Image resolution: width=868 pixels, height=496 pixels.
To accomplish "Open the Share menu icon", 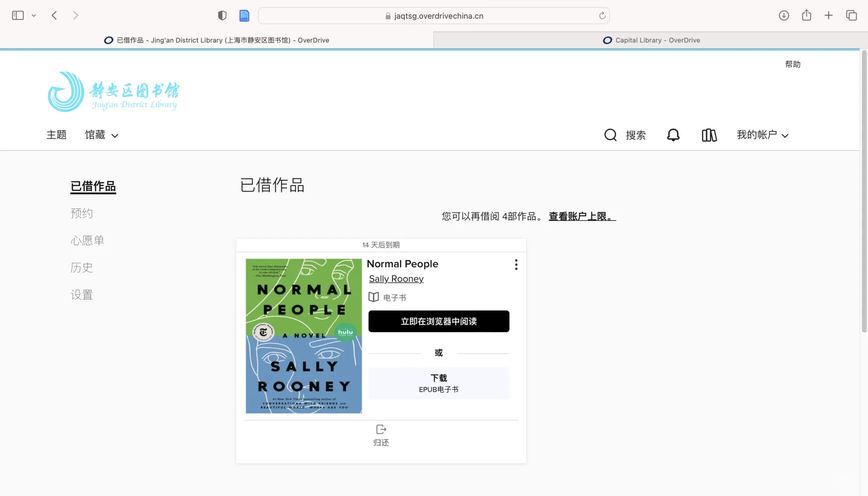I will tap(806, 16).
